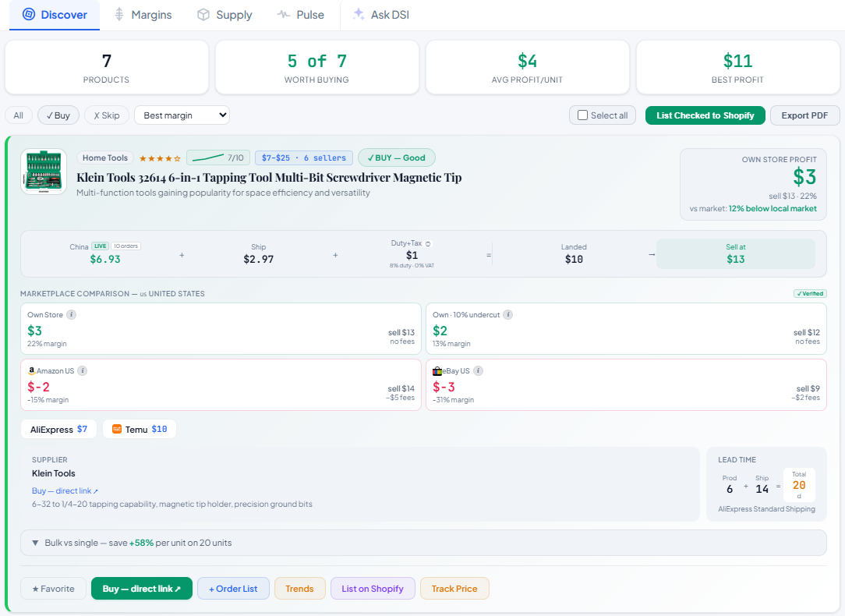Click the Own Store Profit $3 panel

tap(753, 184)
